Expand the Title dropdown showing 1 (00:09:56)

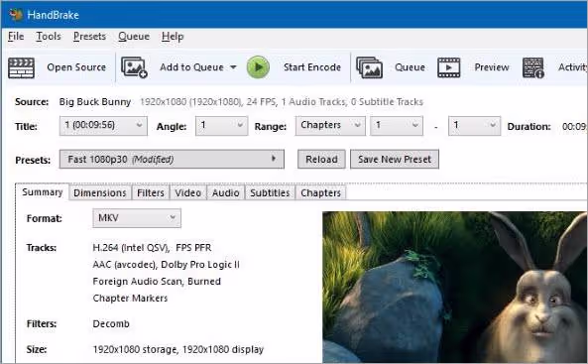pos(103,126)
